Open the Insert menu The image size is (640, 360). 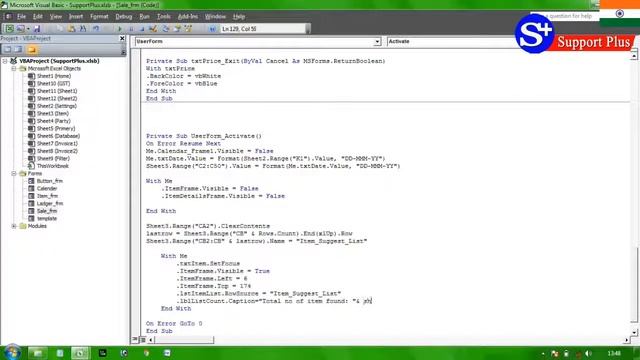(76, 17)
